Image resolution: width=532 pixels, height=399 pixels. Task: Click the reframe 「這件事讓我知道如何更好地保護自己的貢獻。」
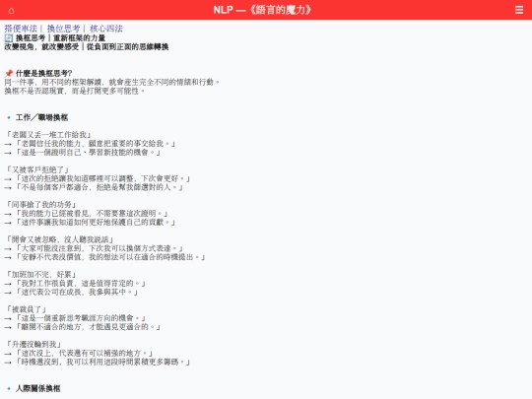click(96, 223)
